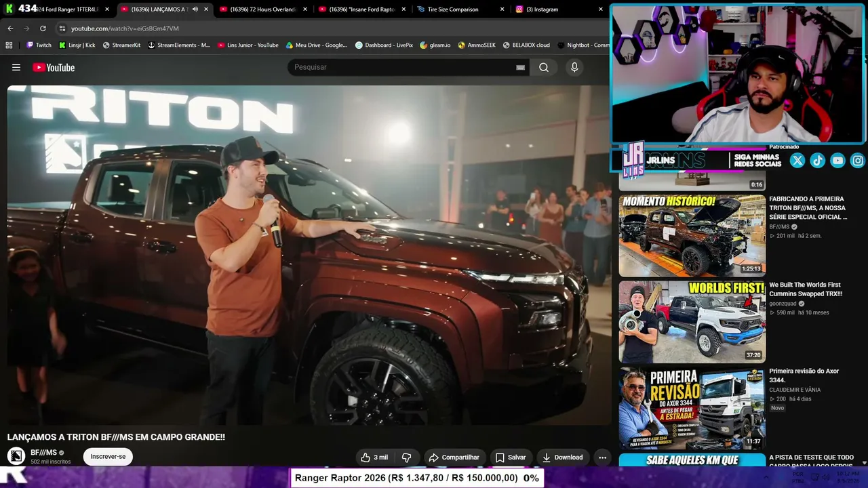This screenshot has height=488, width=868.
Task: Open the MOMENTO HISTÓRICO video thumbnail
Action: pyautogui.click(x=692, y=236)
